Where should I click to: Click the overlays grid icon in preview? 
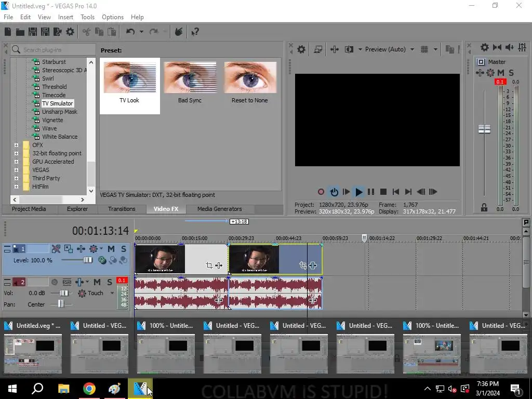[x=424, y=49]
